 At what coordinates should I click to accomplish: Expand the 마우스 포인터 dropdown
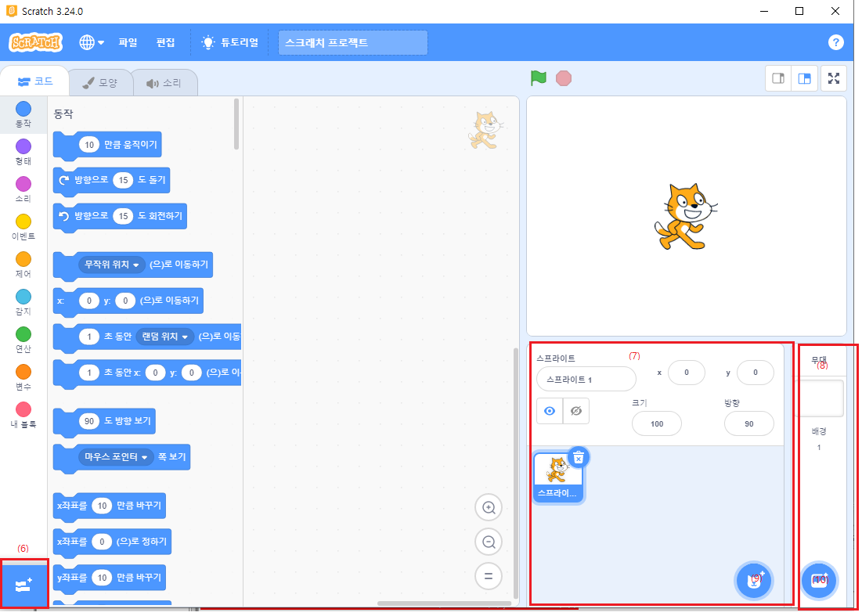115,457
